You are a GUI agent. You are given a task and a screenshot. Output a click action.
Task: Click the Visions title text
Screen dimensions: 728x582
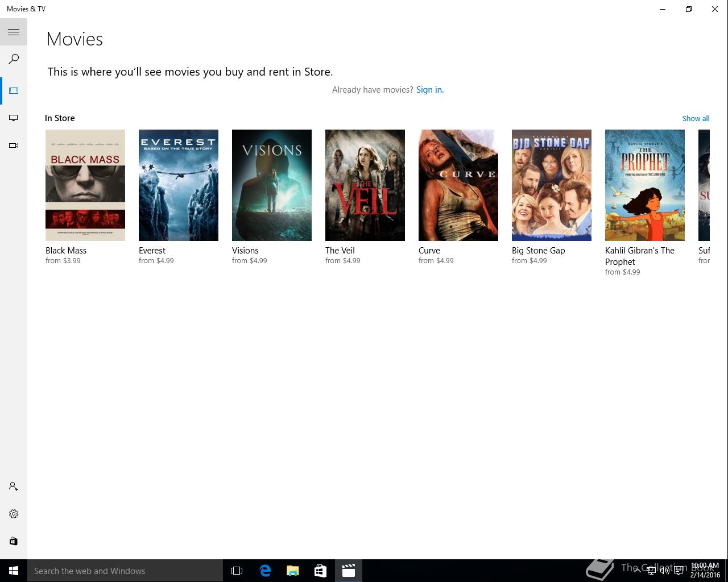click(245, 251)
